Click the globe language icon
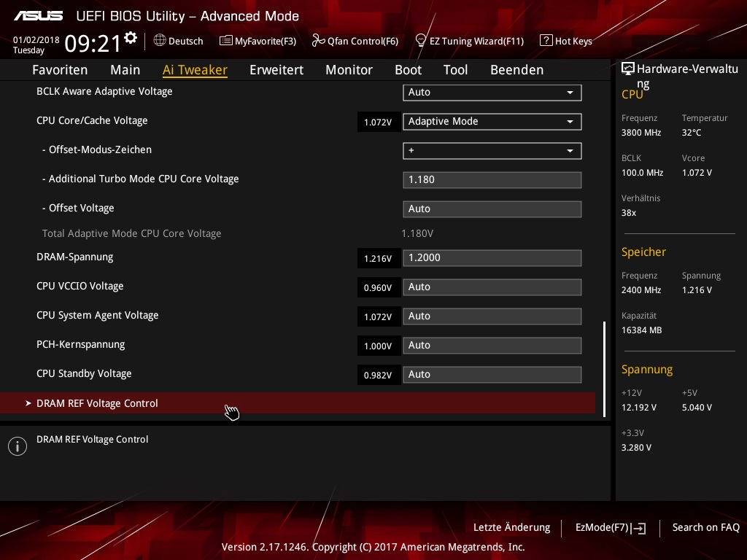Viewport: 747px width, 560px height. click(160, 41)
